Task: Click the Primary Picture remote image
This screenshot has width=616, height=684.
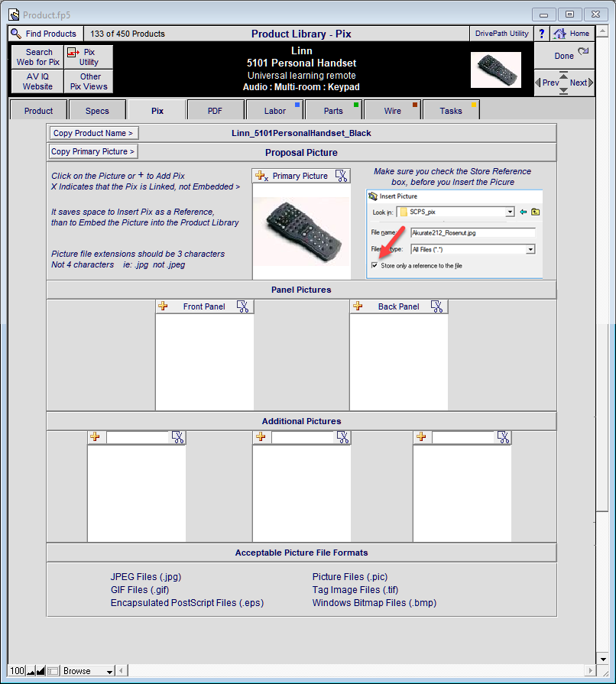Action: click(301, 232)
